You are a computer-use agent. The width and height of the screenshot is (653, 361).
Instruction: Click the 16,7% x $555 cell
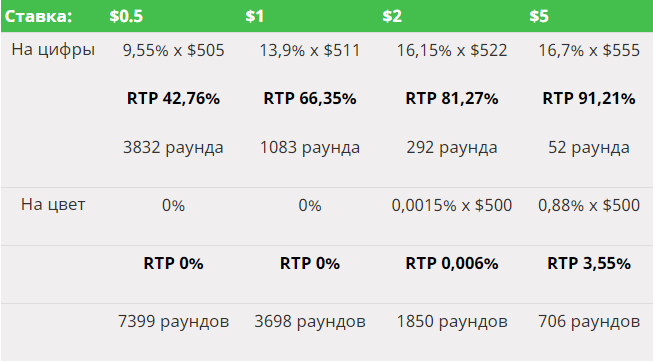[589, 50]
